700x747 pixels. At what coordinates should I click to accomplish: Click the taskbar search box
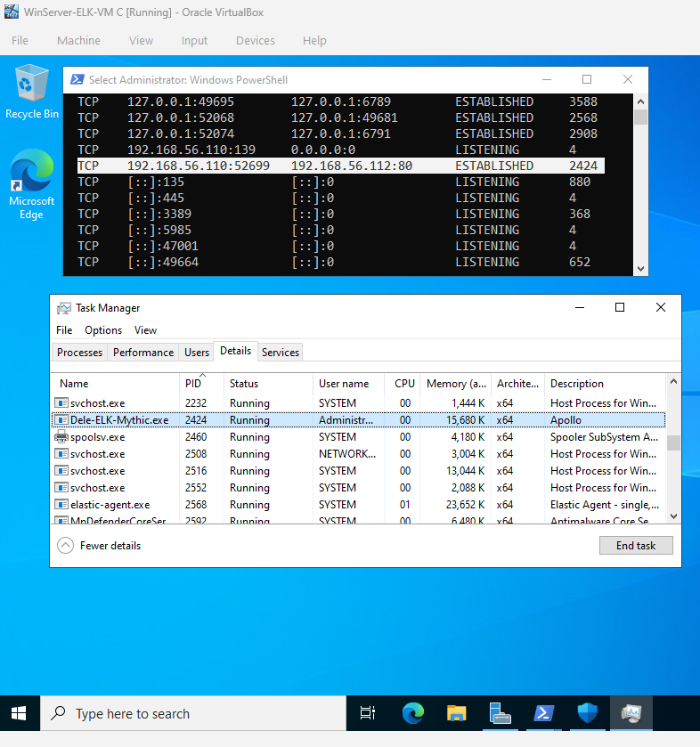[x=193, y=713]
